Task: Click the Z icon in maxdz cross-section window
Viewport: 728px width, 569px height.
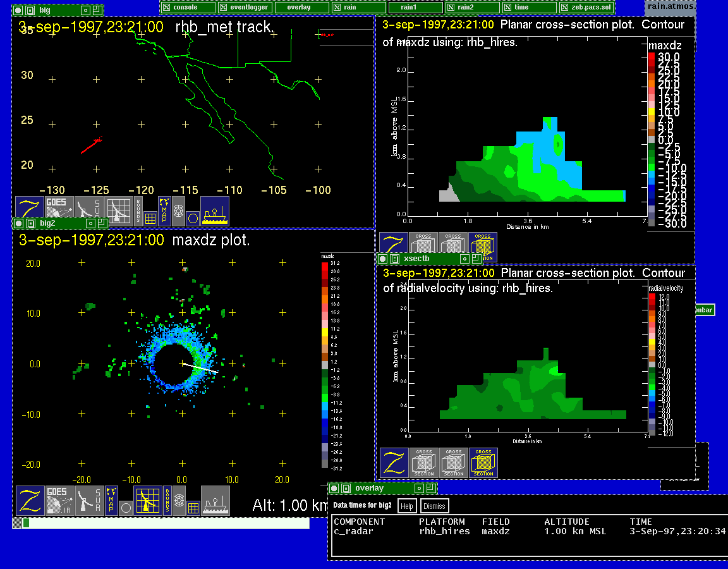Action: [394, 247]
